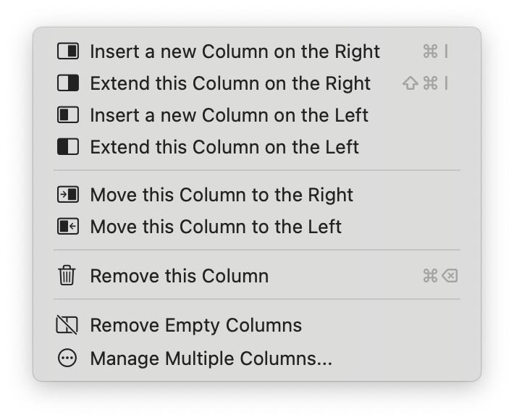
Task: Click the crossed-out columns icon
Action: click(x=67, y=325)
